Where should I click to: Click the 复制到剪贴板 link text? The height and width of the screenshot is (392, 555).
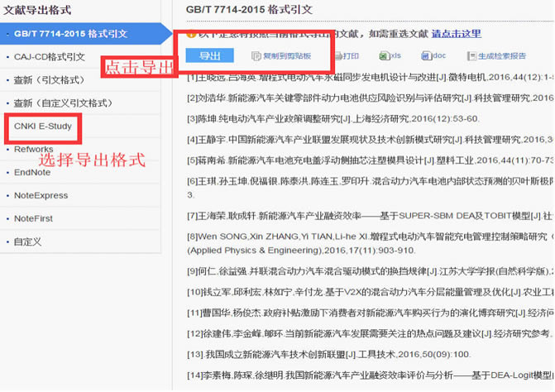[x=287, y=56]
